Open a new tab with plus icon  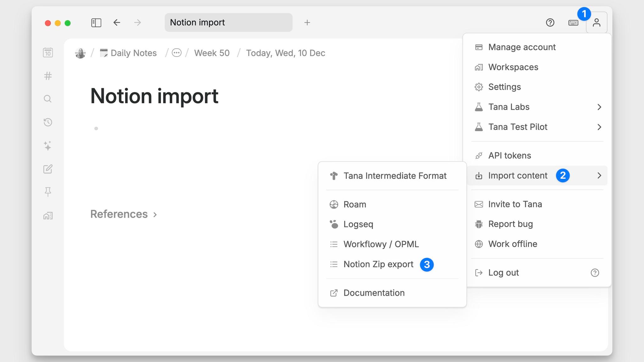[307, 23]
